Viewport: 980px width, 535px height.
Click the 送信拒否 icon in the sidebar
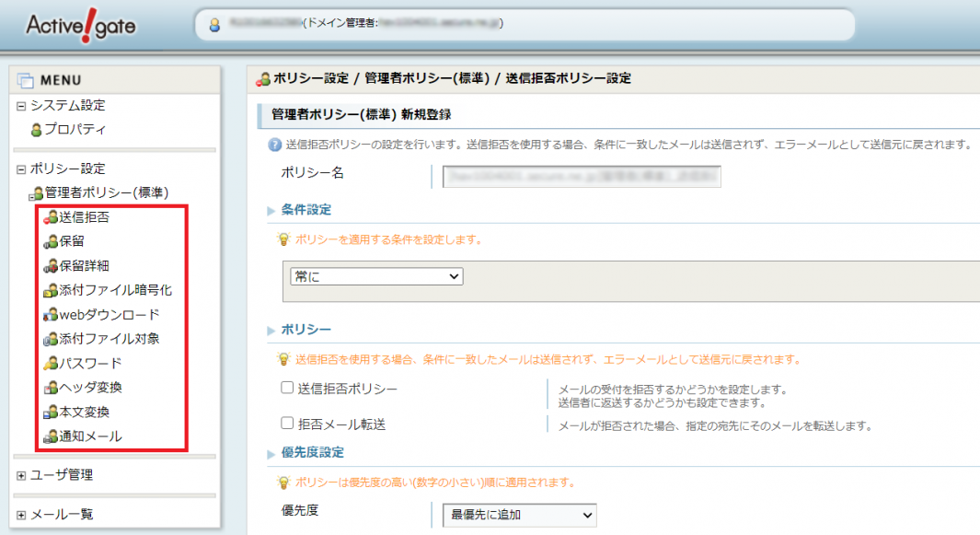click(51, 218)
